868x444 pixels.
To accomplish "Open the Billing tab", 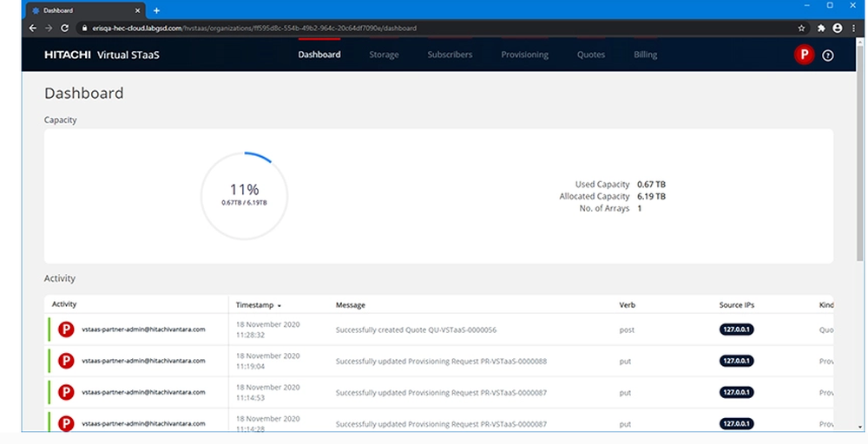I will point(646,55).
